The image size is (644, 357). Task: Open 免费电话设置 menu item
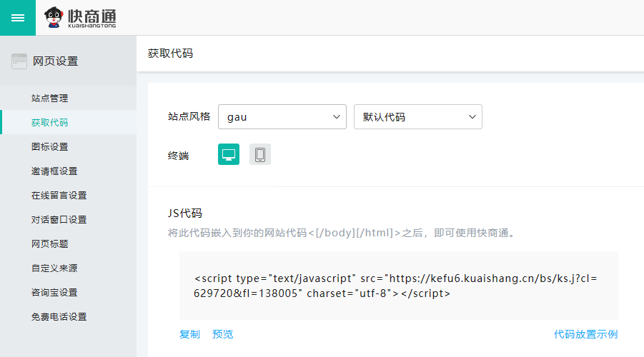coord(59,317)
